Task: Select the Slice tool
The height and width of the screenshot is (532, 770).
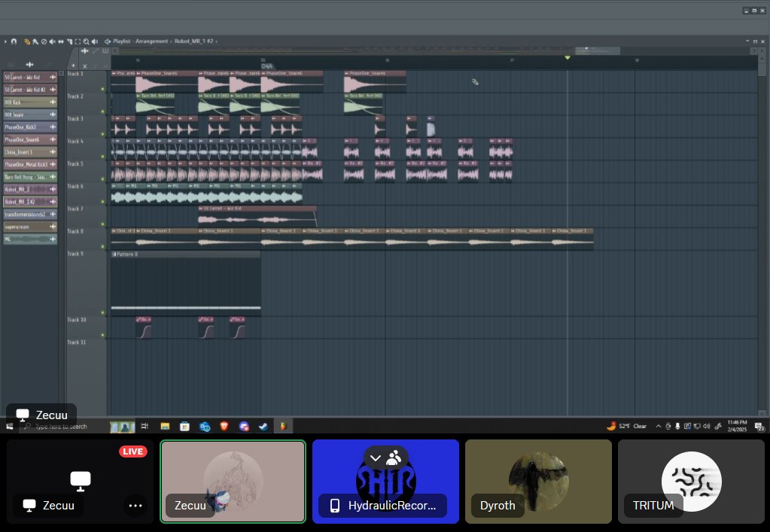Action: pos(70,41)
